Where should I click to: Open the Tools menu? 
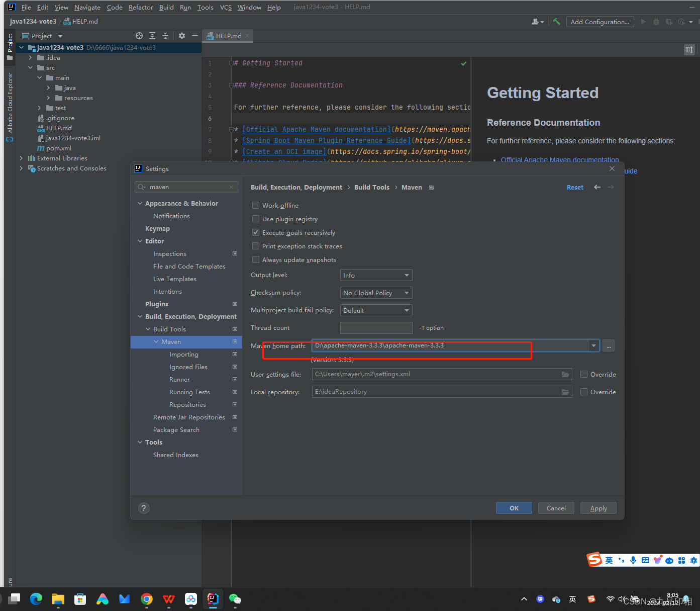click(205, 7)
